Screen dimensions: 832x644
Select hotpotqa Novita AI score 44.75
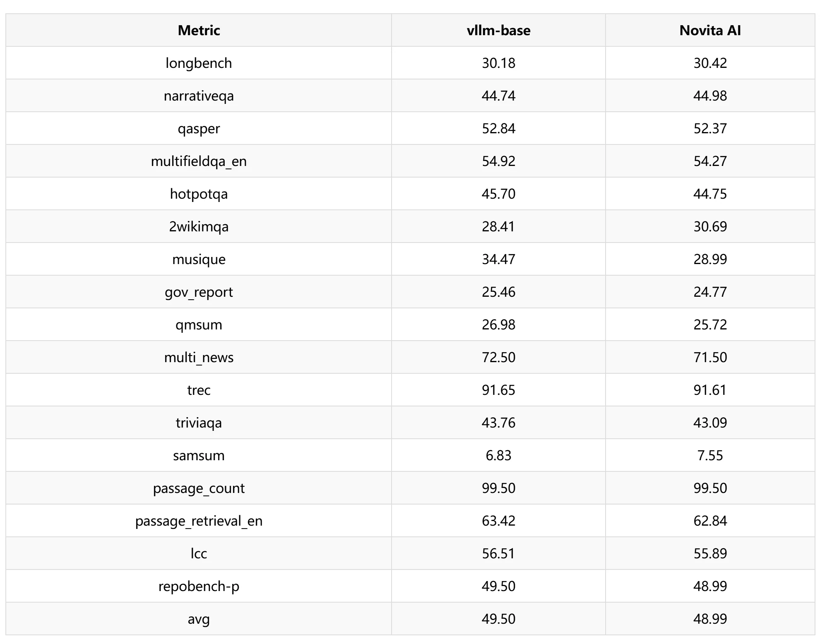(710, 194)
